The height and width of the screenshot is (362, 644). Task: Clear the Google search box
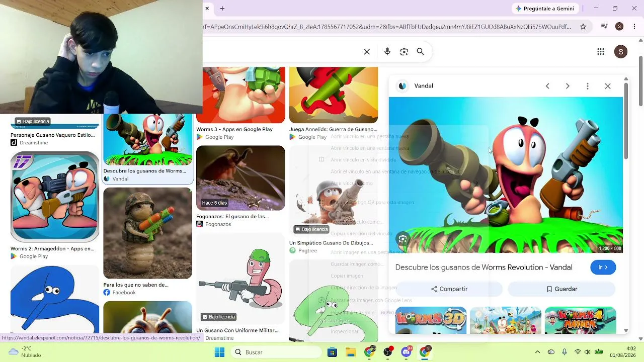367,52
